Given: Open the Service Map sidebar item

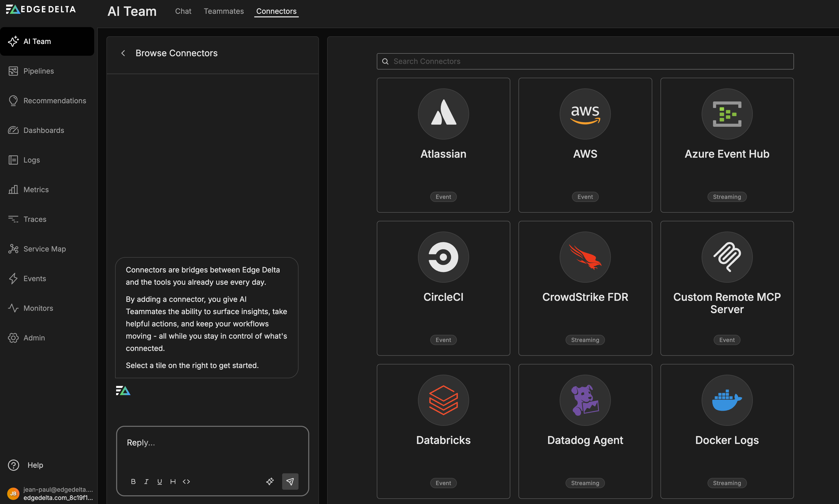Looking at the screenshot, I should (x=44, y=249).
